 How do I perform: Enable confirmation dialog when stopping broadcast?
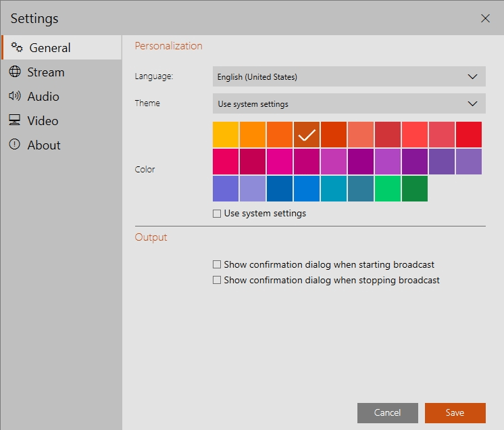click(217, 280)
